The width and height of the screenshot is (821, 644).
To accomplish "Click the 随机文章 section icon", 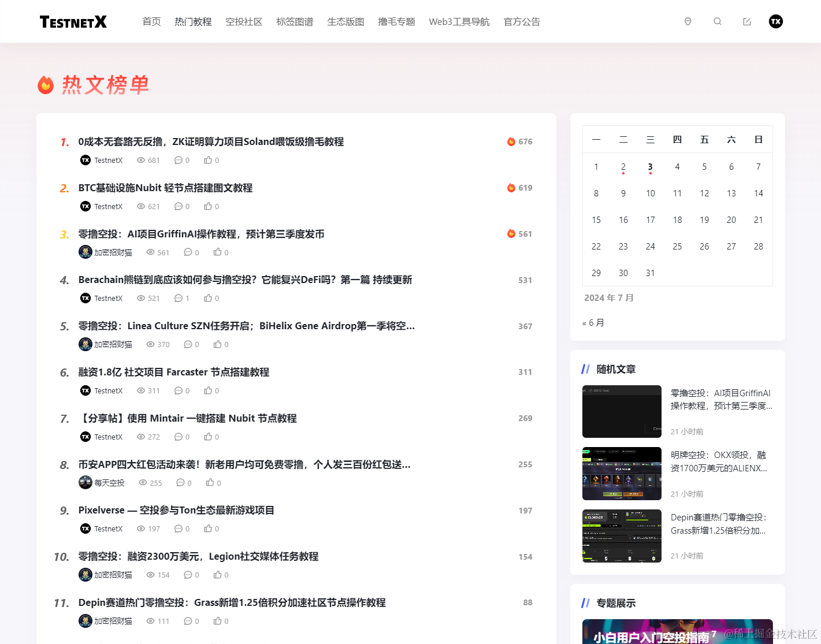I will pos(585,368).
